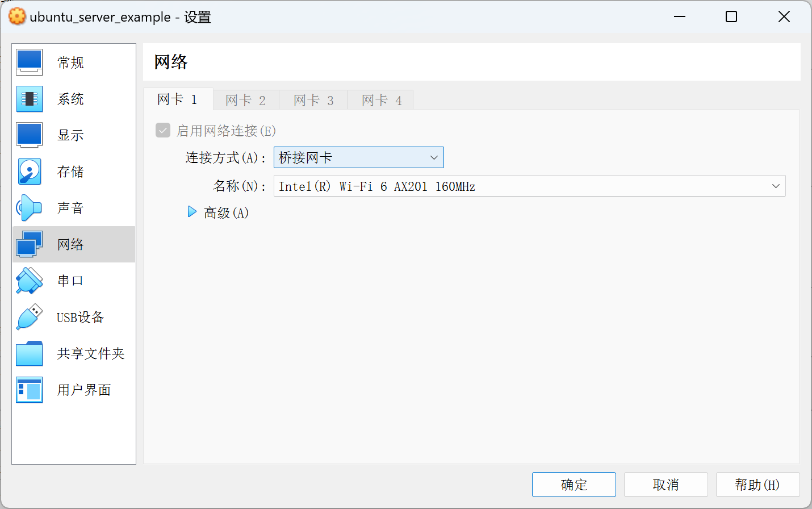812x509 pixels.
Task: Open the 串口 (Serial port) connector icon
Action: (30, 281)
